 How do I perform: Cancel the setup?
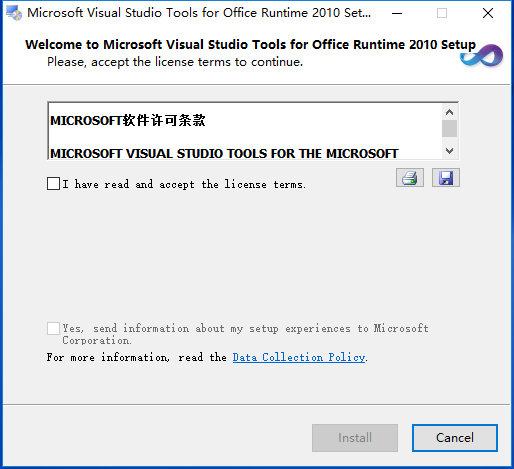(x=455, y=438)
